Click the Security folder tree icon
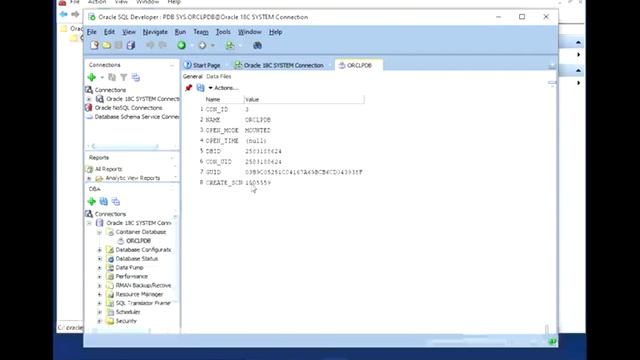The image size is (640, 360). point(110,321)
